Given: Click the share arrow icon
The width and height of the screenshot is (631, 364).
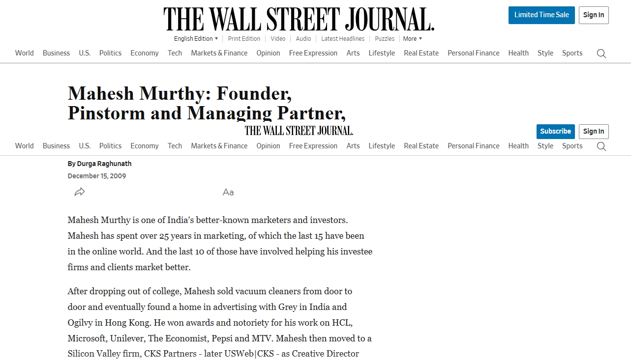Looking at the screenshot, I should pos(80,192).
